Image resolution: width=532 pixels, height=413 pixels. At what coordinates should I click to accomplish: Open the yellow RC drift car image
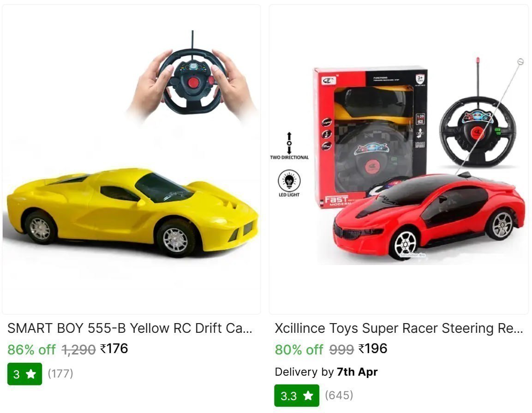pos(132,159)
